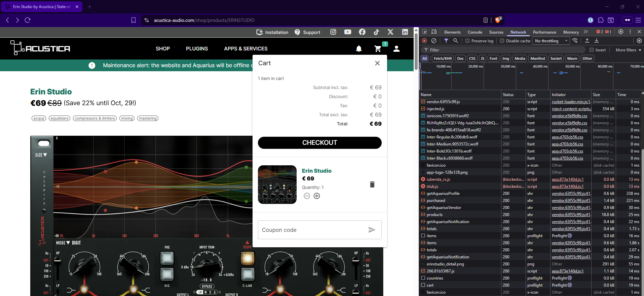Toggle DevTools device toolbar icon

click(434, 32)
